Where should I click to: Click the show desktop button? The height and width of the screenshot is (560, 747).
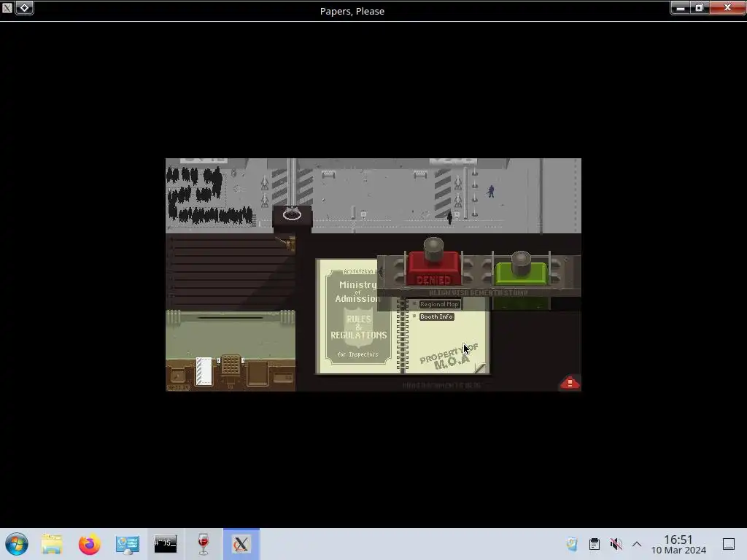[729, 544]
